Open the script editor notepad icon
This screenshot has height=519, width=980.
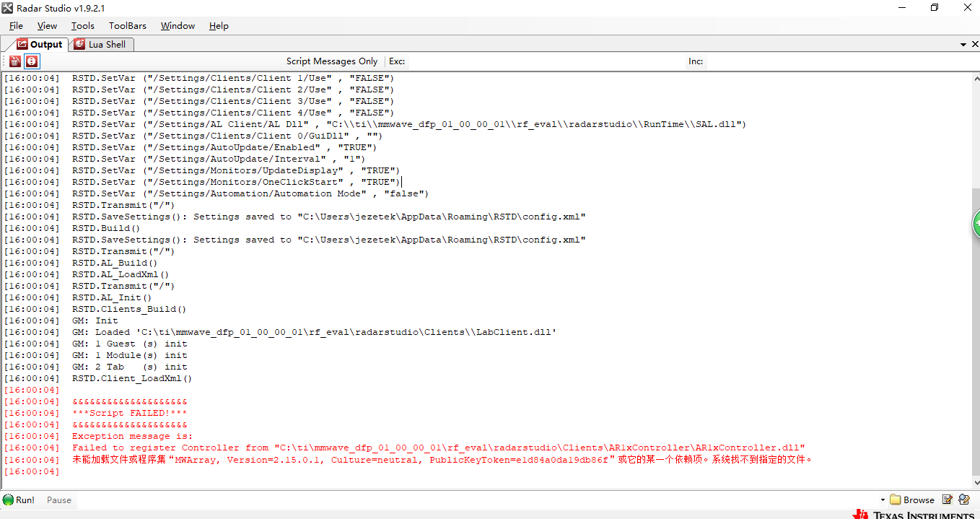coord(948,500)
